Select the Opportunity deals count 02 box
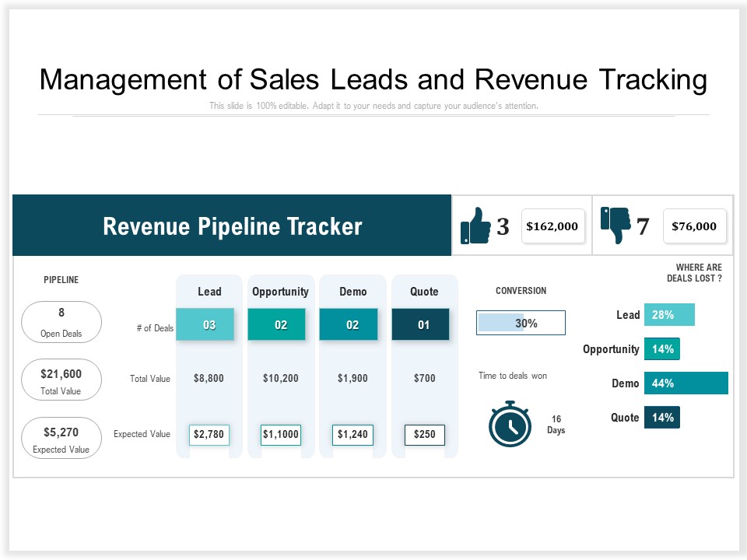747x560 pixels. click(x=276, y=324)
